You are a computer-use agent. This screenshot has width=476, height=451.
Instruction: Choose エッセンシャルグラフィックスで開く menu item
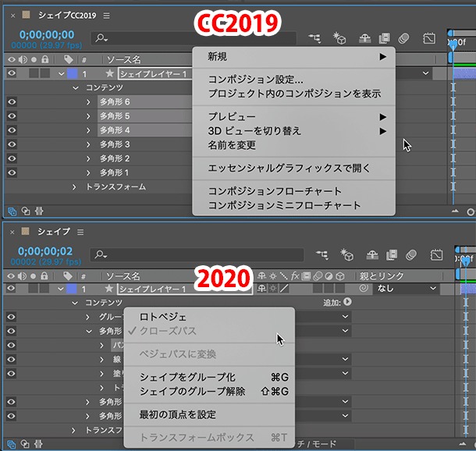[293, 168]
